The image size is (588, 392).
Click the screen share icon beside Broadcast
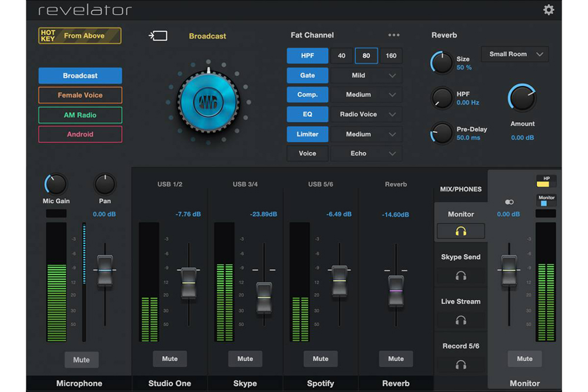158,36
